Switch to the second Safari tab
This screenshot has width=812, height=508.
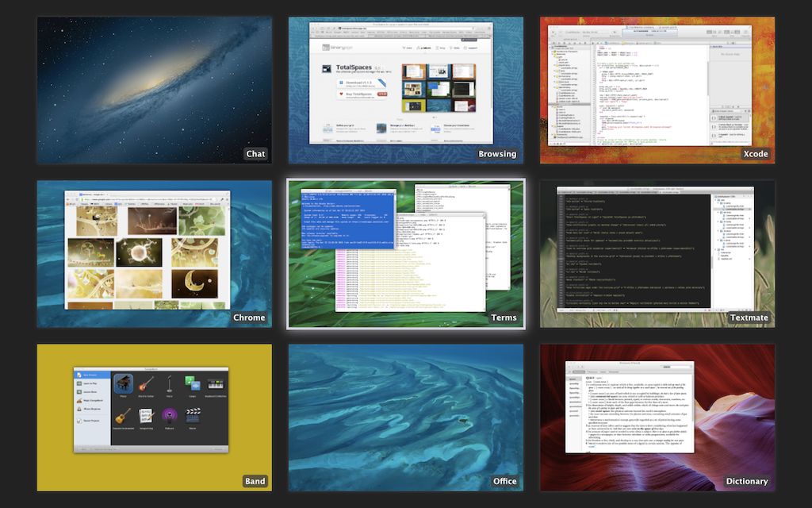pyautogui.click(x=397, y=35)
